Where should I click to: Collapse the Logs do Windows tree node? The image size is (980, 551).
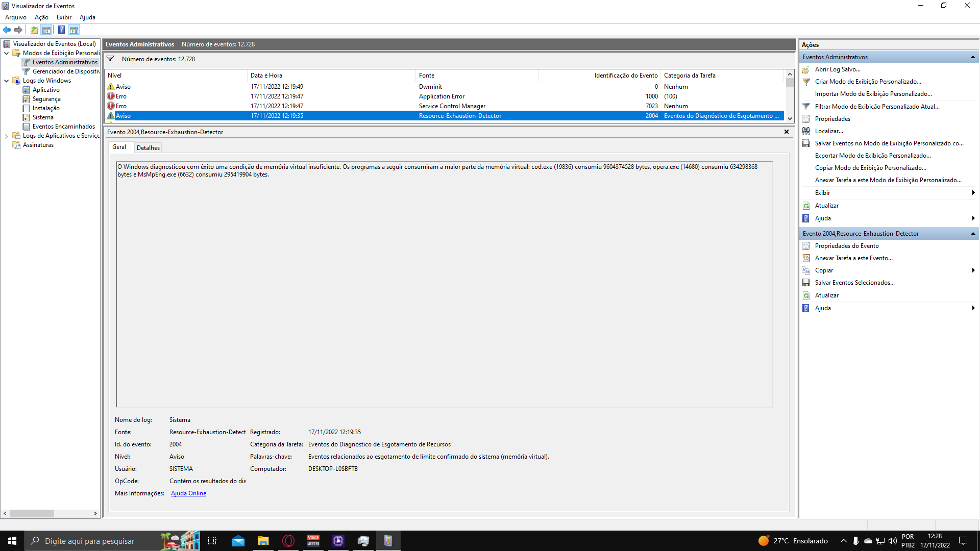[x=6, y=81]
